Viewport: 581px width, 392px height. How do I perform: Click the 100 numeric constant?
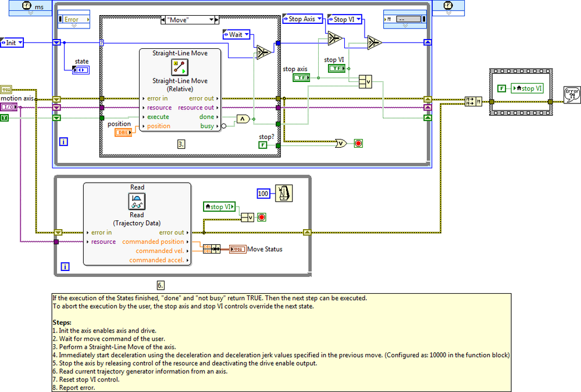(x=263, y=193)
